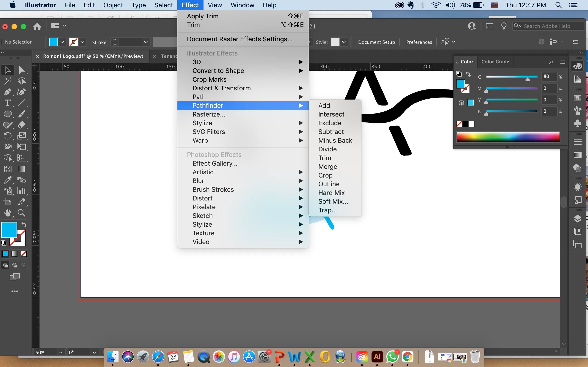Select the Pen tool
The width and height of the screenshot is (588, 367).
[x=7, y=92]
